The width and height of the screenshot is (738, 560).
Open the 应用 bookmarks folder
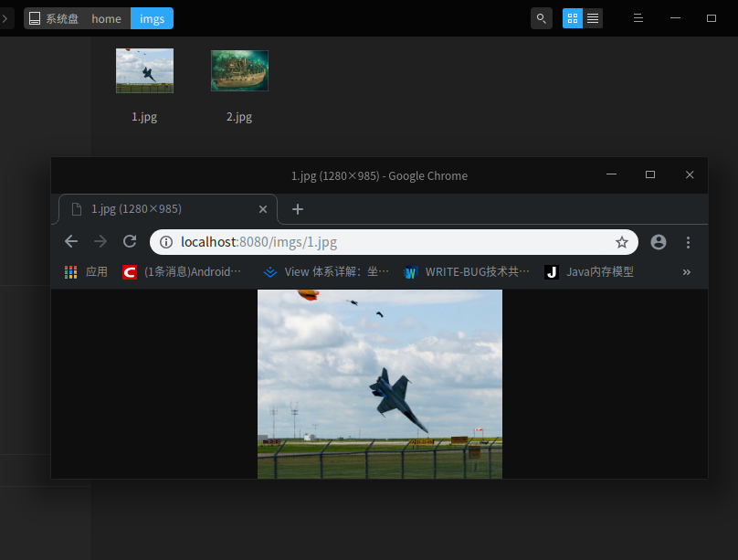87,271
